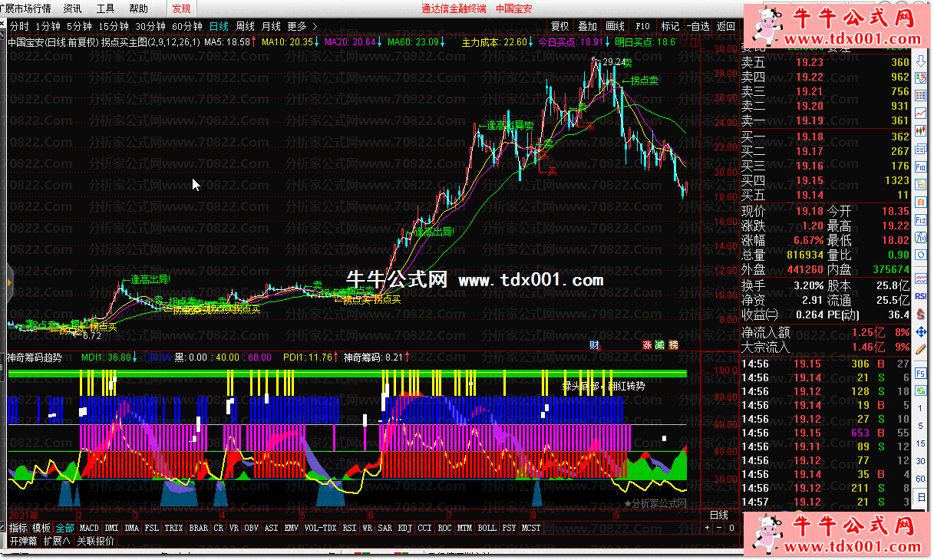Switch to 分时 chart period

pyautogui.click(x=19, y=26)
